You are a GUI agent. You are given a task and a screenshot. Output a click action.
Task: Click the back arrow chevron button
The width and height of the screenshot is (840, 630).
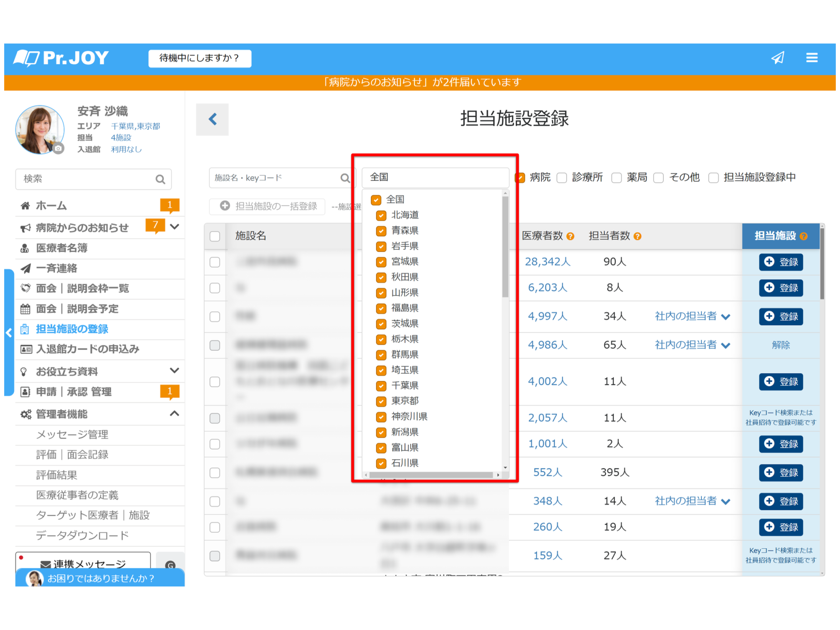tap(213, 119)
